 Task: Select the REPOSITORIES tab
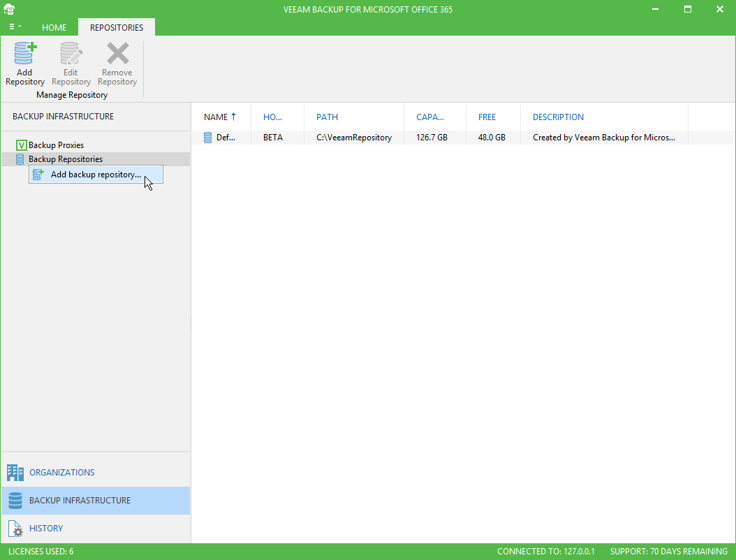point(117,28)
